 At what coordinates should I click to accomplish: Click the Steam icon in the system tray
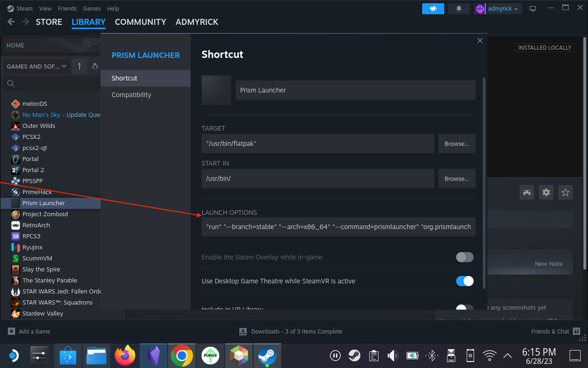353,355
